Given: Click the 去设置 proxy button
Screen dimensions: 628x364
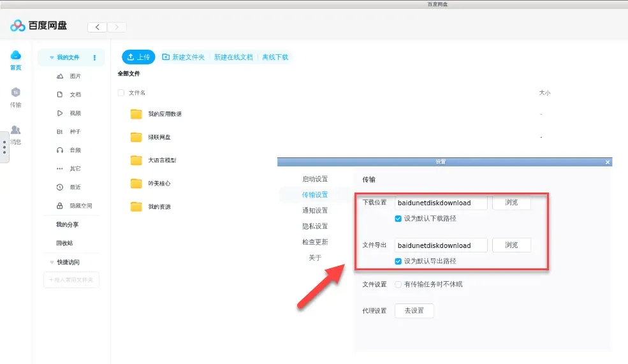Looking at the screenshot, I should coord(414,310).
